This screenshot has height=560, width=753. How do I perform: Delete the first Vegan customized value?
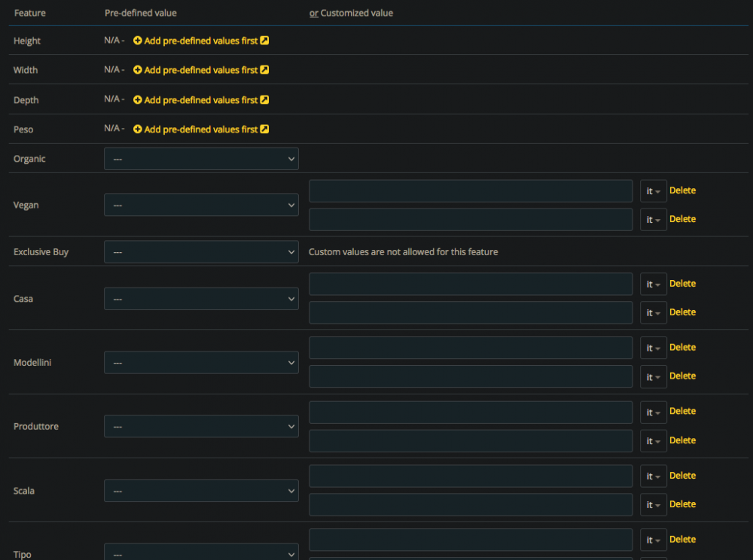tap(682, 190)
